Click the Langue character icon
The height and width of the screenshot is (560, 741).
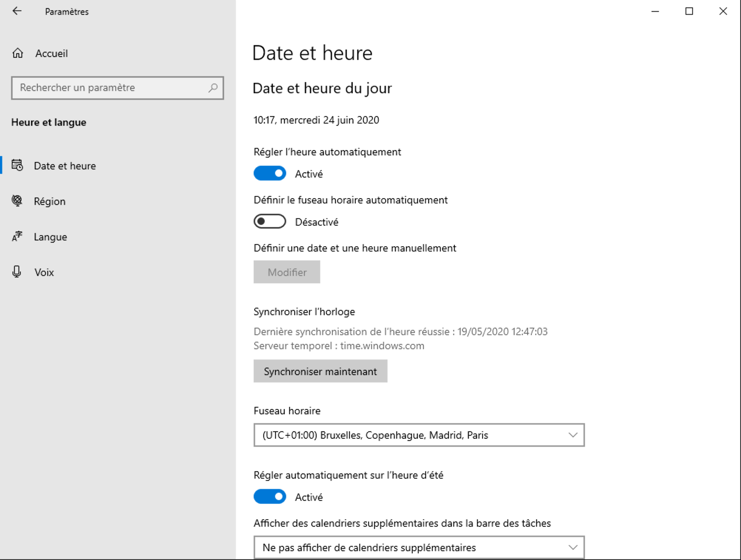point(17,236)
